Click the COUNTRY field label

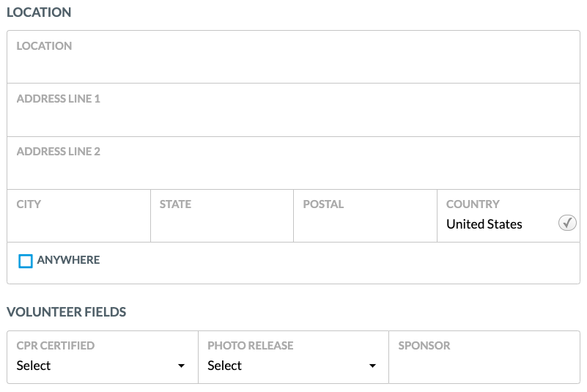pyautogui.click(x=473, y=204)
